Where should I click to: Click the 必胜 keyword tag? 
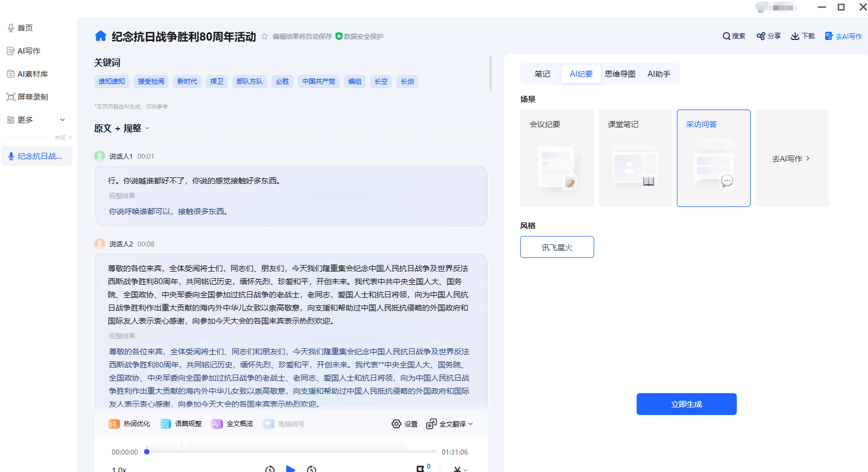click(x=283, y=82)
